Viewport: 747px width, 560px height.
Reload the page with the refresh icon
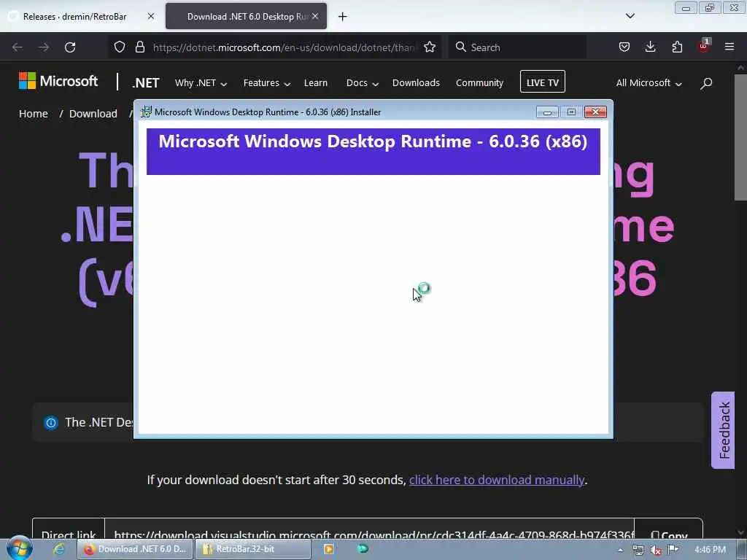click(x=70, y=47)
